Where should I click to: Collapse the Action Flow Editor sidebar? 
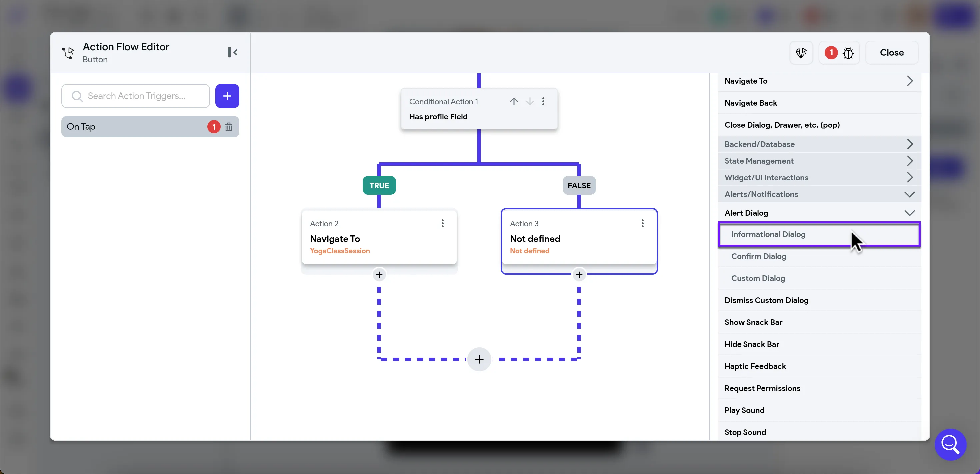click(232, 52)
